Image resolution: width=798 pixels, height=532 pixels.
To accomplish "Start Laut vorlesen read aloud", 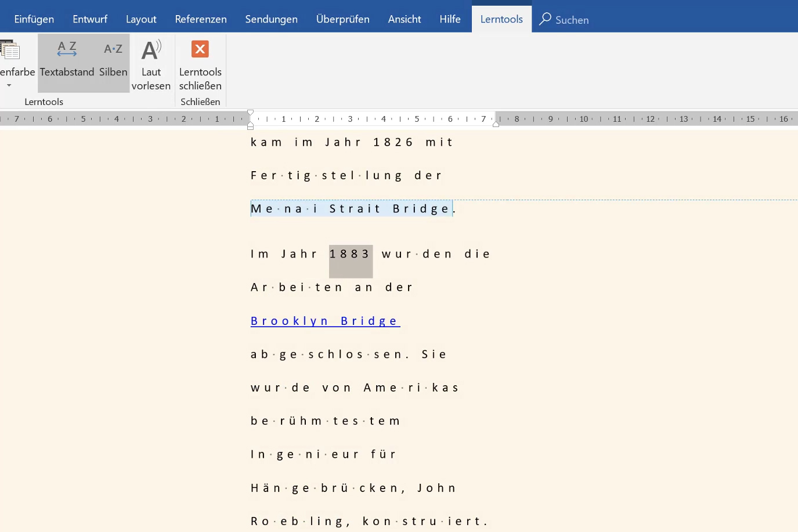I will [x=151, y=65].
